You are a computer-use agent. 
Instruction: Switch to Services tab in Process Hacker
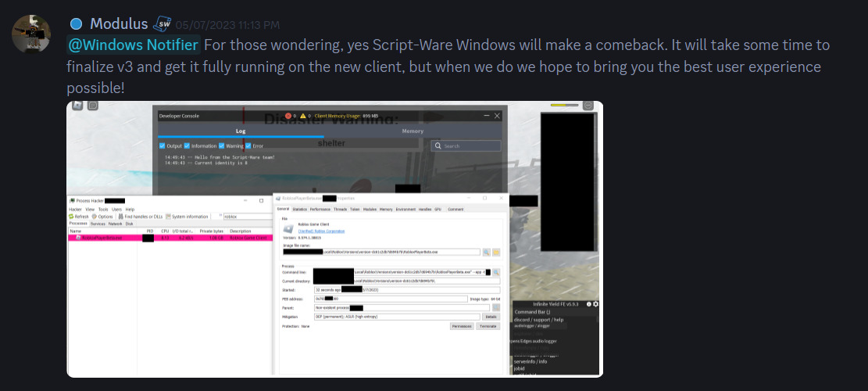click(x=98, y=224)
